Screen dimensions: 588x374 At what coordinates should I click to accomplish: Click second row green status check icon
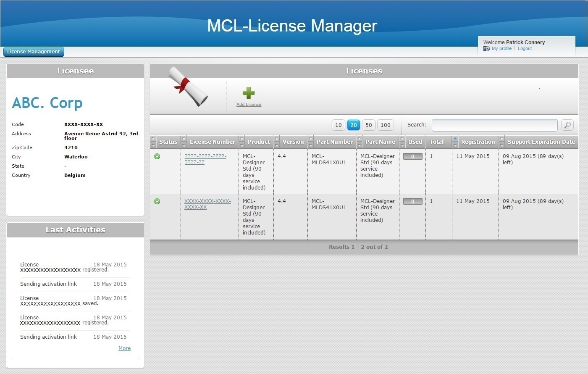[157, 201]
